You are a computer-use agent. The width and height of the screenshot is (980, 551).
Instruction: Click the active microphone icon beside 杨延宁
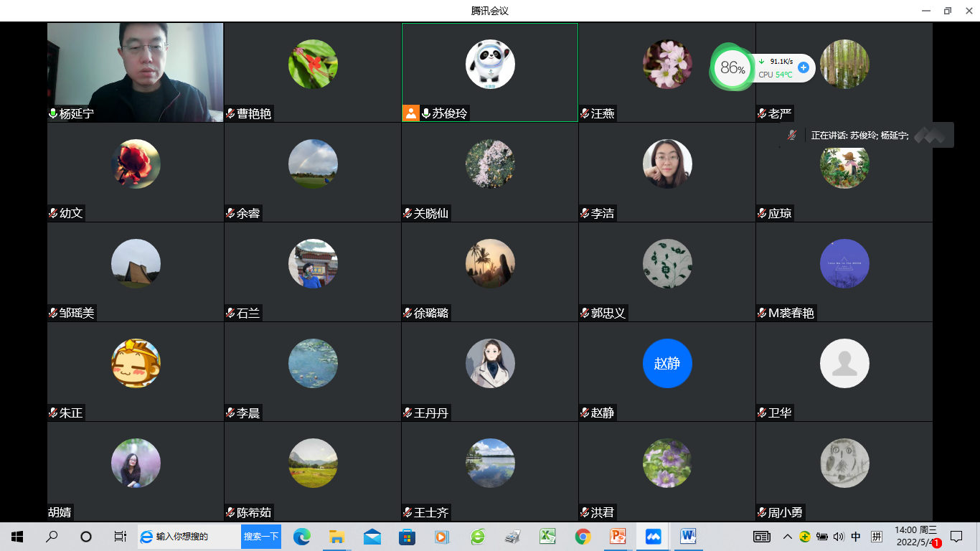(x=53, y=113)
